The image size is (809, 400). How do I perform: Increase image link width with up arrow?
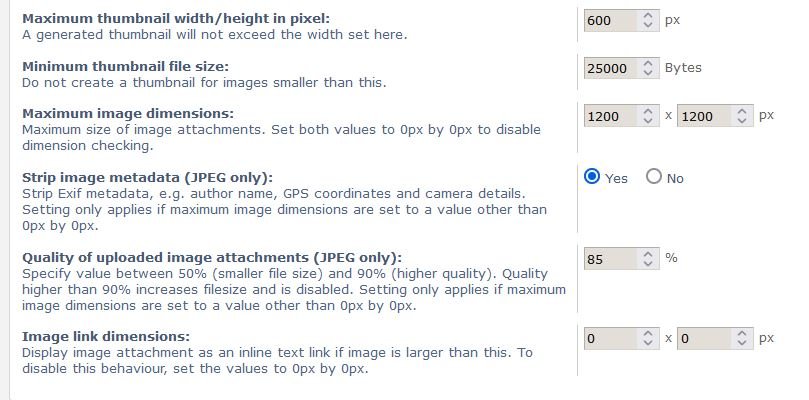(x=647, y=333)
